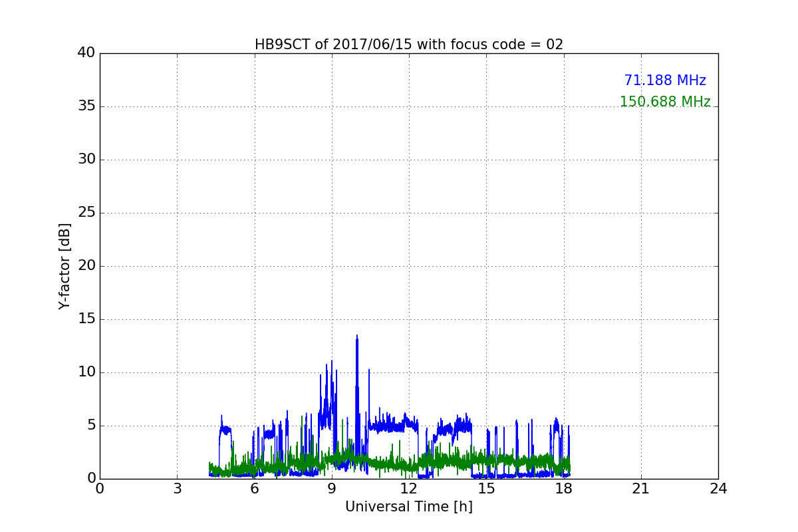Click x-axis tick label 6
798x532 pixels.
(x=254, y=489)
